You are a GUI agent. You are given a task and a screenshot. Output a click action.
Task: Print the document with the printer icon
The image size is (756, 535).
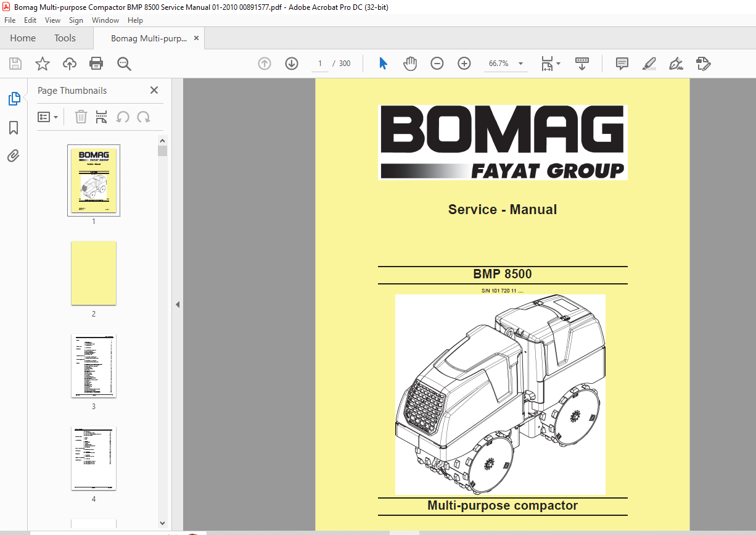pyautogui.click(x=96, y=64)
